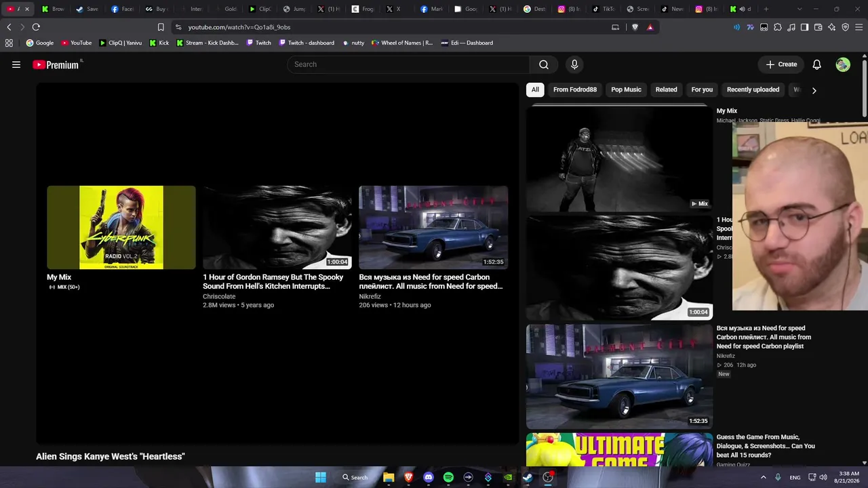
Task: Open the extensions puzzle icon
Action: click(x=778, y=27)
